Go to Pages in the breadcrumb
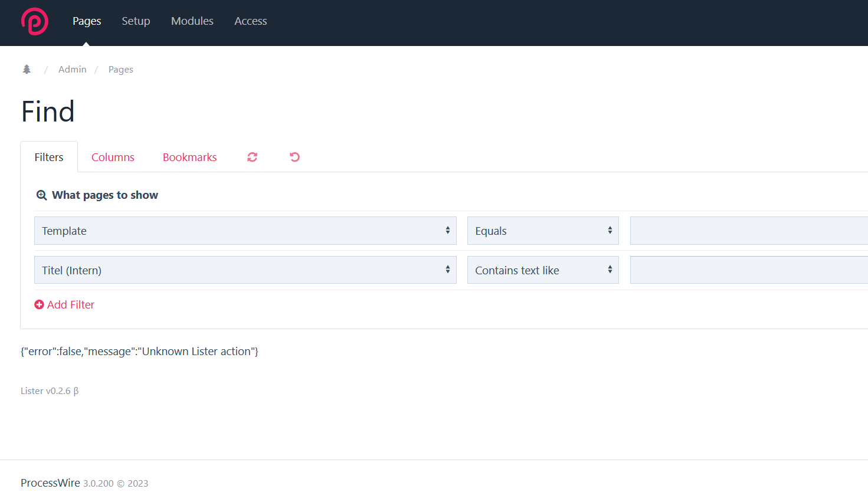 tap(120, 70)
